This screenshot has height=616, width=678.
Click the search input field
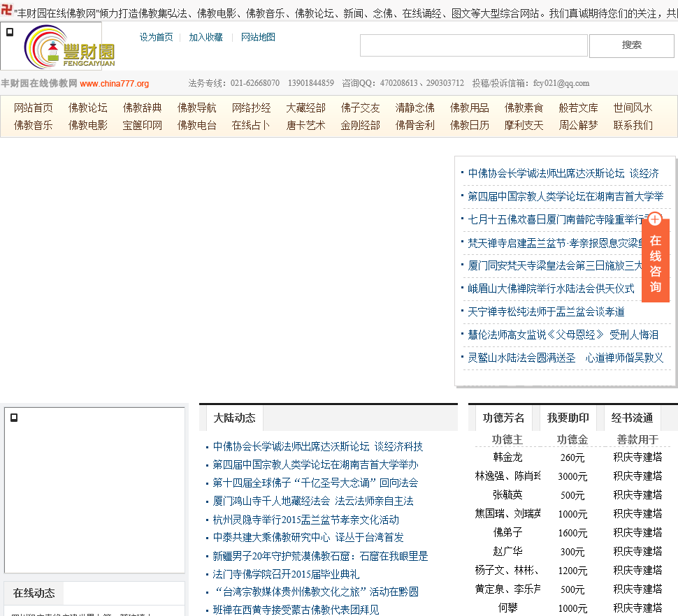tap(473, 45)
